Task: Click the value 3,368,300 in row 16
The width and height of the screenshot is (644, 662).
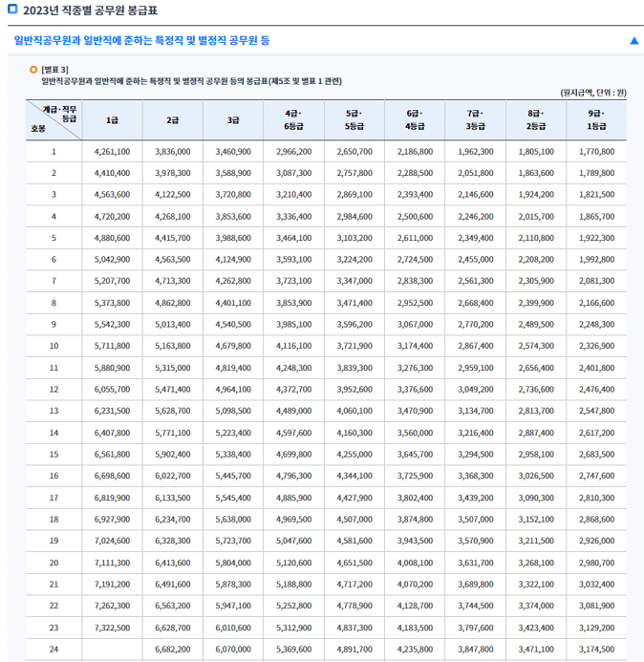Action: (476, 476)
